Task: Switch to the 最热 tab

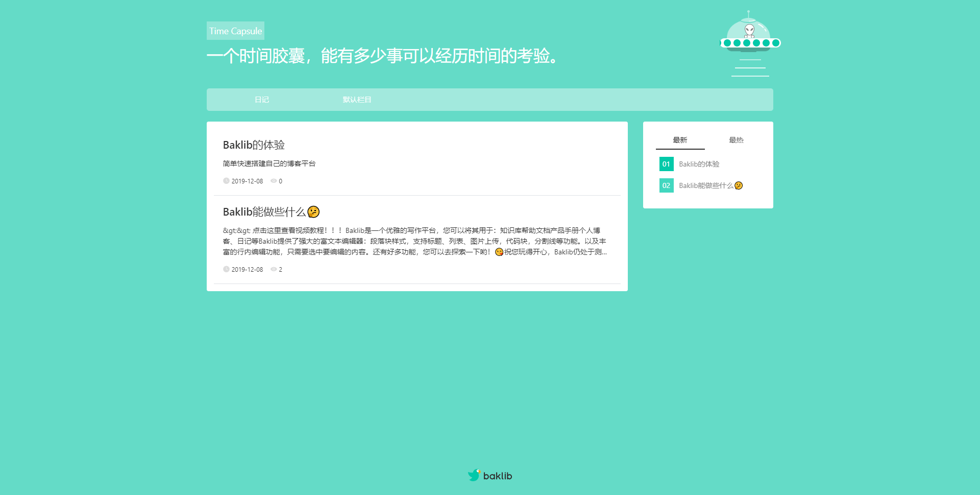Action: (736, 140)
